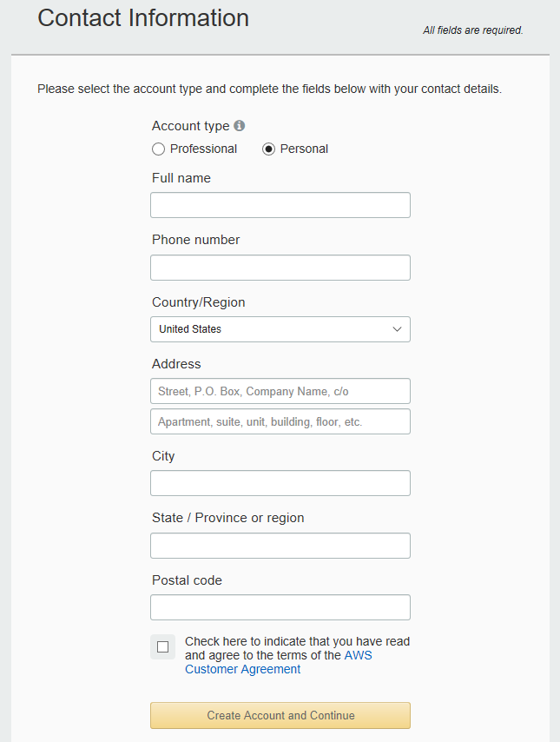Select the Apartment, suite, unit field
560x742 pixels.
(x=280, y=421)
